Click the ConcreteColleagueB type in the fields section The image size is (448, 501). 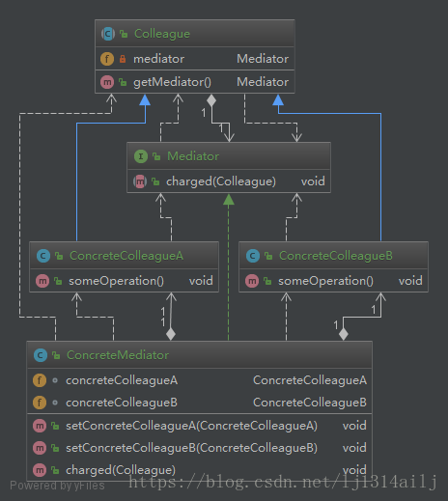tap(310, 403)
